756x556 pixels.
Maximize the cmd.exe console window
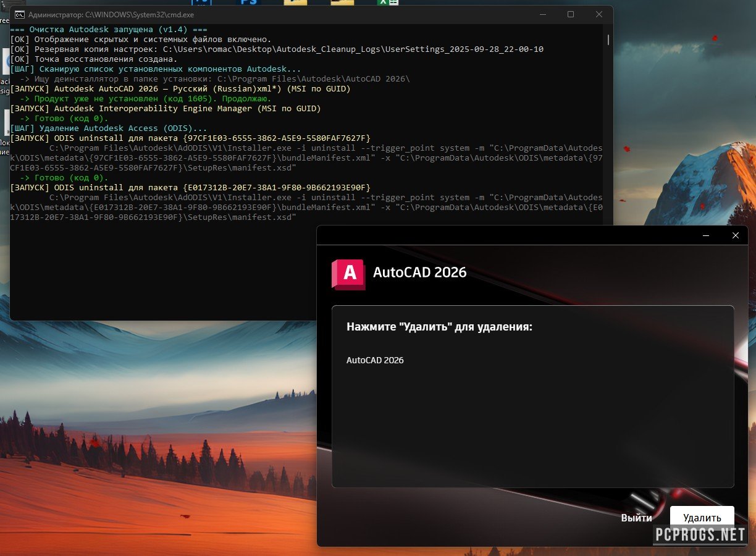[570, 14]
